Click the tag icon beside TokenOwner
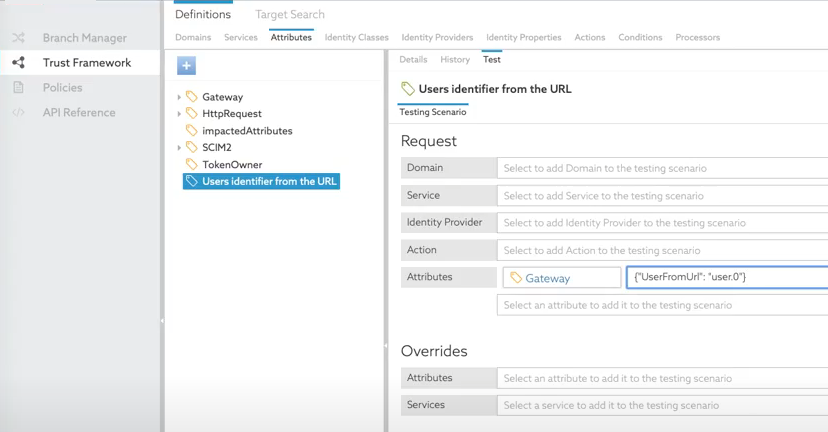This screenshot has height=432, width=828. tap(191, 165)
